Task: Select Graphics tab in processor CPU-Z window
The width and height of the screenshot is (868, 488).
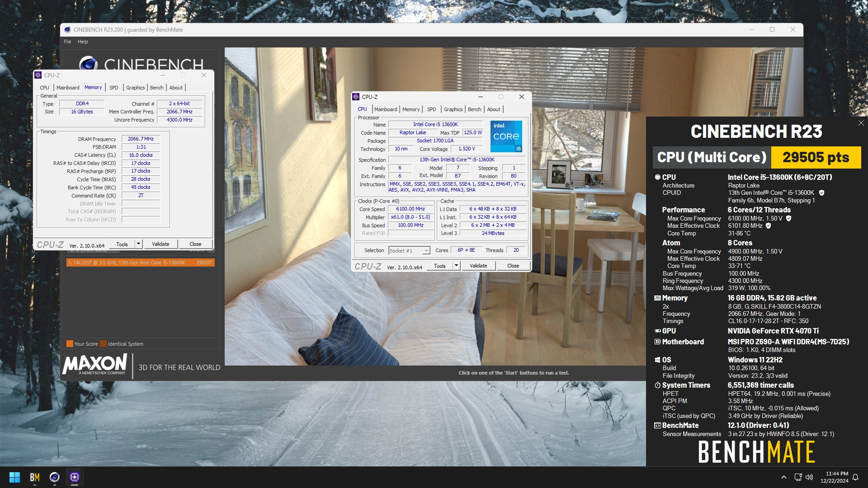Action: 453,109
